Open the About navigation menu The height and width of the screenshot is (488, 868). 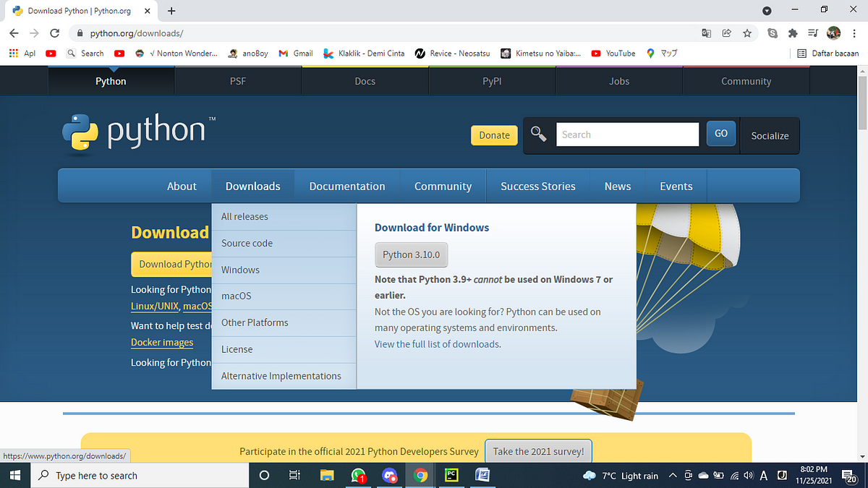182,186
